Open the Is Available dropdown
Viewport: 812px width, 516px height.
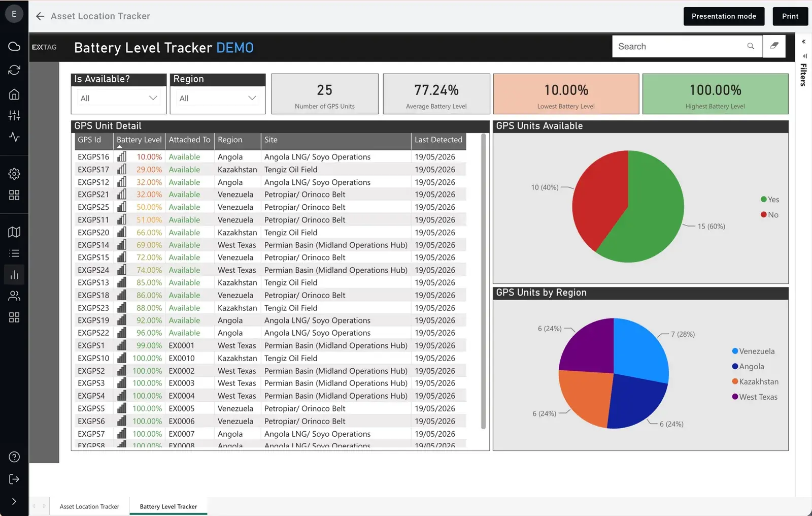(119, 98)
